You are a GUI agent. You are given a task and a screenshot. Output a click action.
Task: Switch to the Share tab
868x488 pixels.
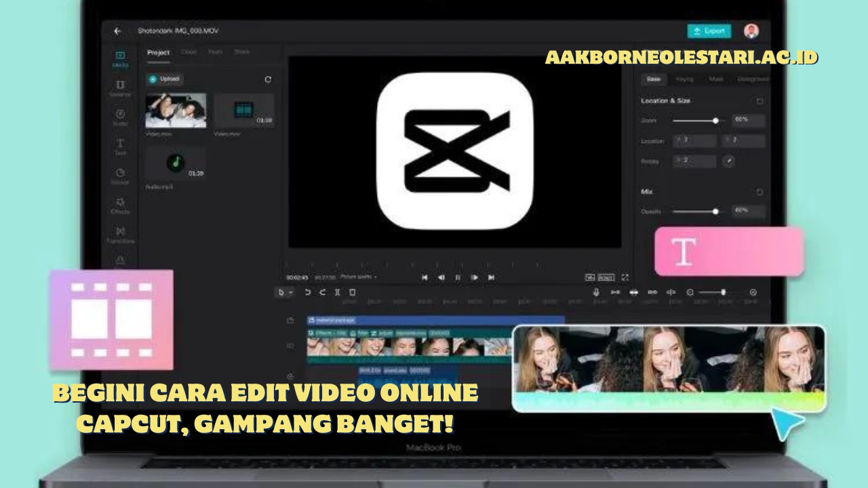coord(242,52)
